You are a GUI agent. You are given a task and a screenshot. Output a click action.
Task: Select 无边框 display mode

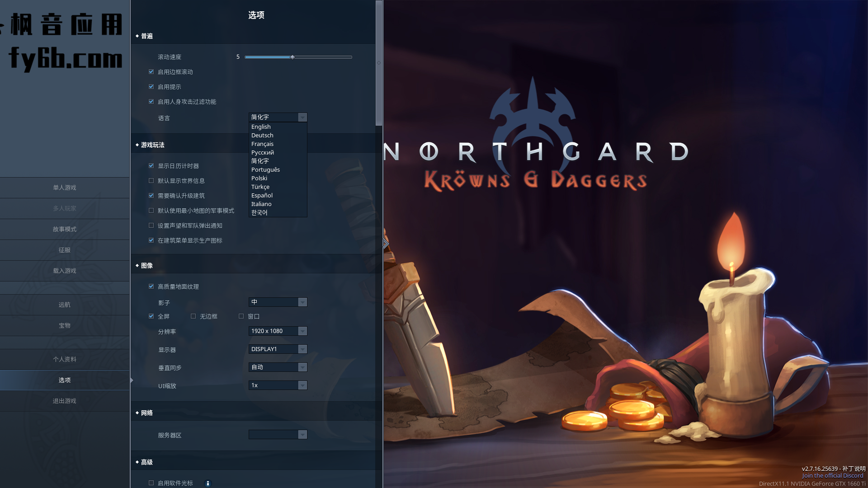(x=193, y=316)
